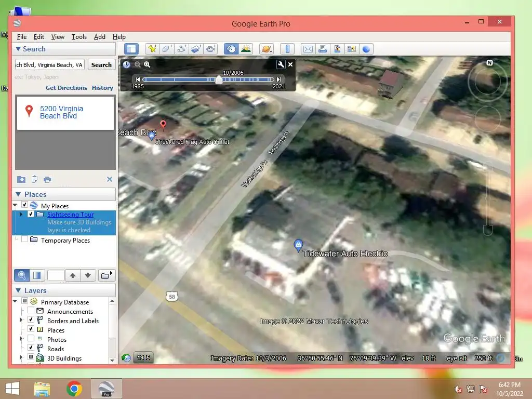Image resolution: width=532 pixels, height=399 pixels.
Task: Move item up arrow button
Action: 73,275
